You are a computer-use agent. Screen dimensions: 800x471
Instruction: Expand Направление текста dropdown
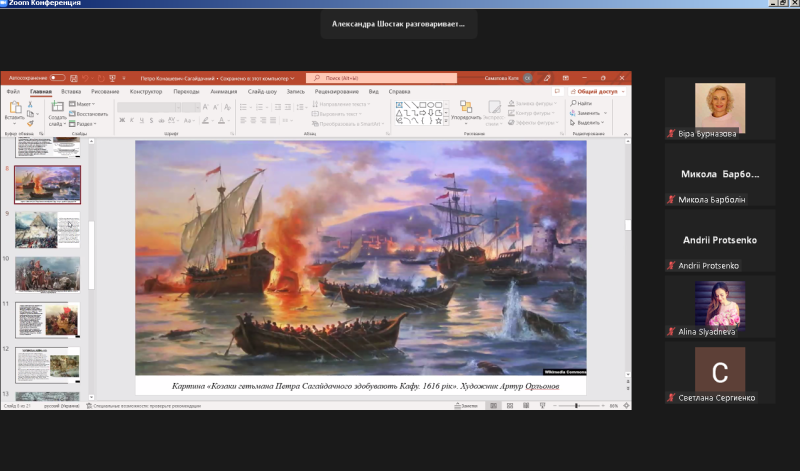[341, 104]
